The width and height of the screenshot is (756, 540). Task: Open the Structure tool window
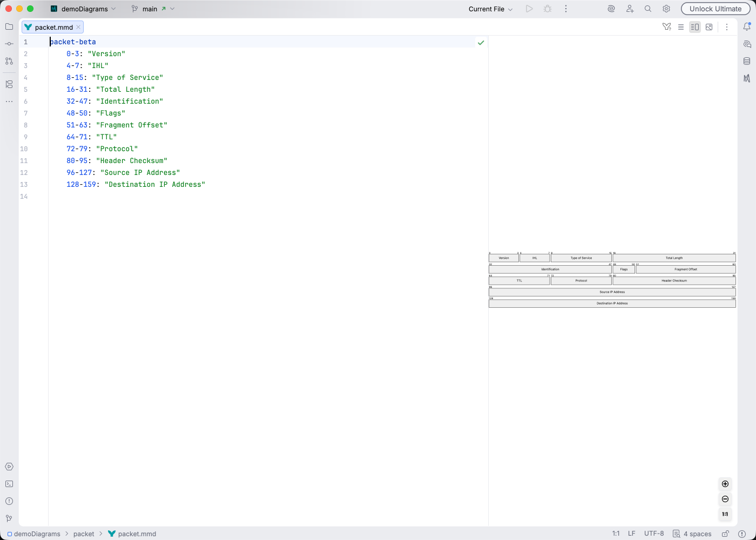9,84
